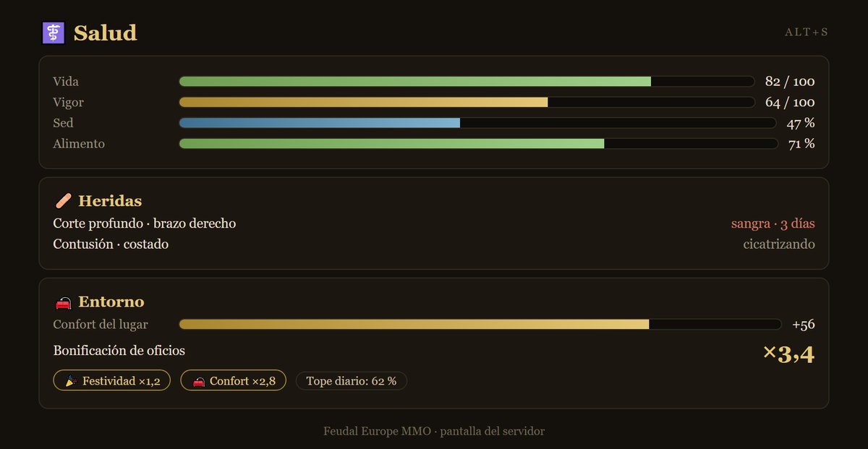
Task: Click the red sangra · 3 días status
Action: (x=773, y=223)
